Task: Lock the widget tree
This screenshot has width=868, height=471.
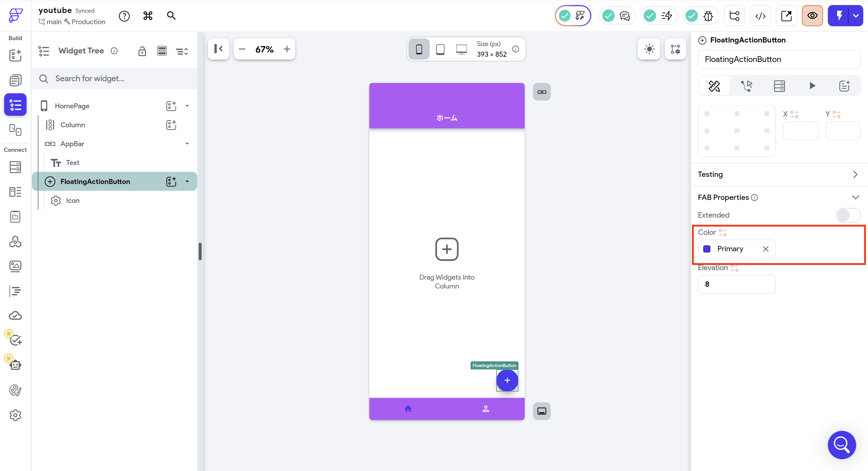Action: click(142, 51)
